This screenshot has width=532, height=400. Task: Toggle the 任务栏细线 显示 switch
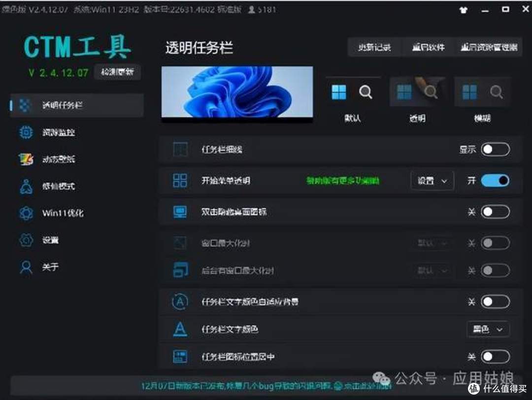click(x=496, y=149)
